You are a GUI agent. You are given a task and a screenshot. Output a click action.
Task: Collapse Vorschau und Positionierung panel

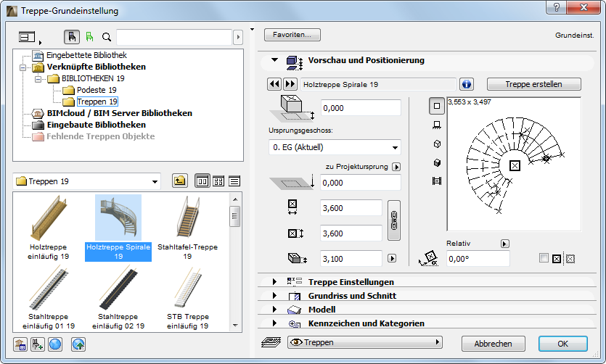[x=275, y=60]
